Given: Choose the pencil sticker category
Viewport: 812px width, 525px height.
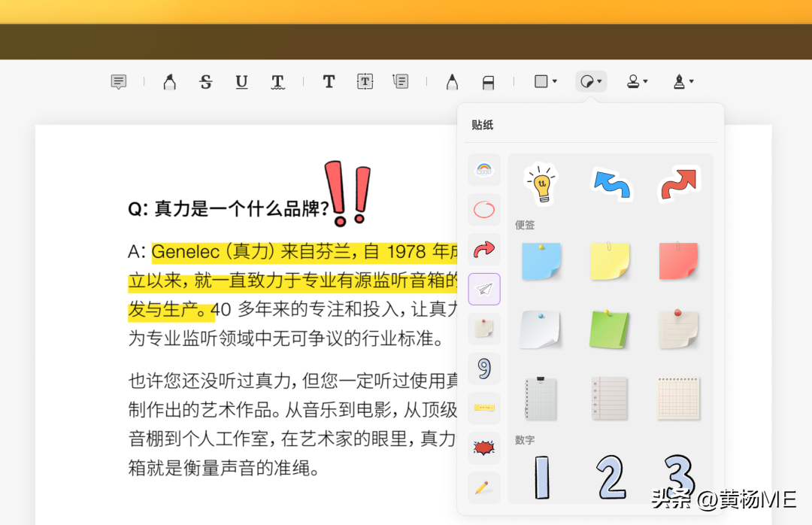Looking at the screenshot, I should coord(484,487).
